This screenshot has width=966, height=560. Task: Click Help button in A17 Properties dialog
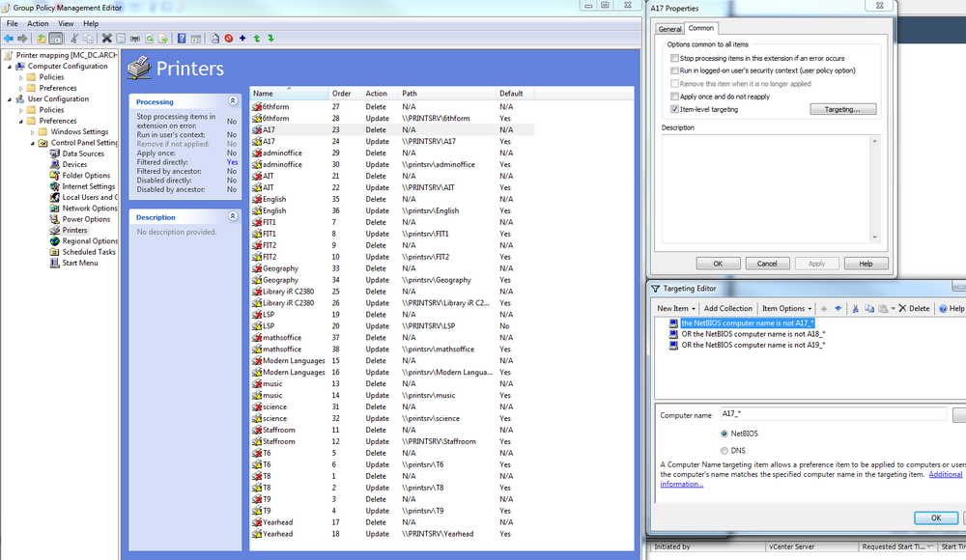tap(866, 263)
